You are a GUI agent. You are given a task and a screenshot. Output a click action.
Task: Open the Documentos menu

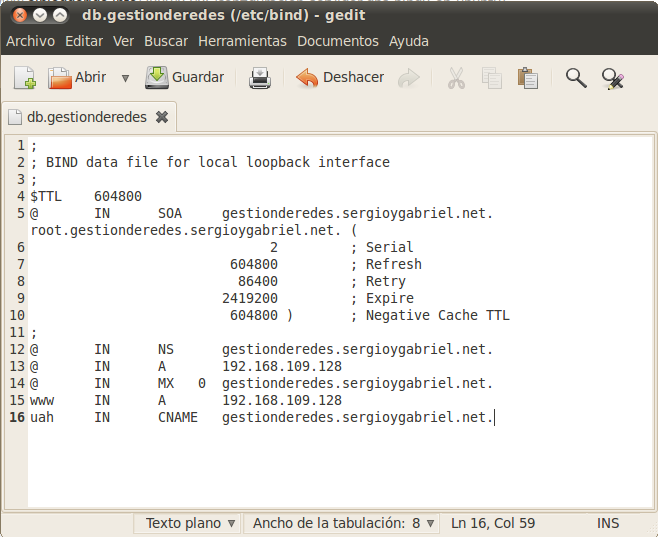(x=338, y=41)
